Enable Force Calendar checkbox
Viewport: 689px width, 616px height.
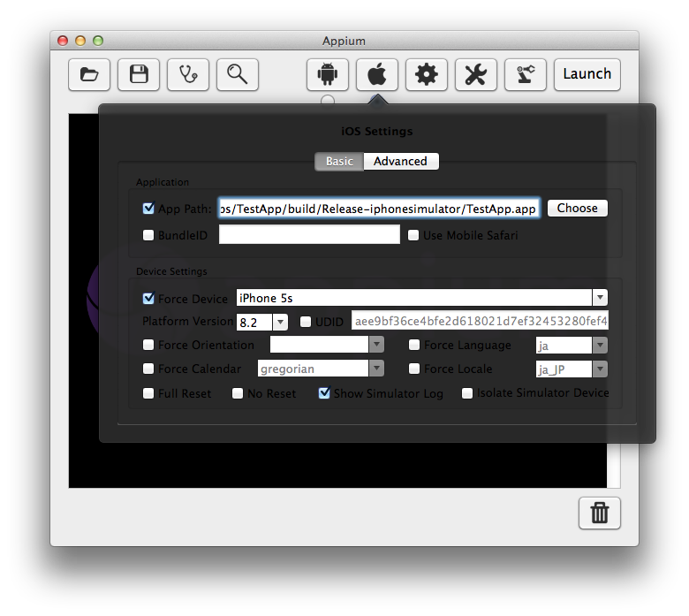pyautogui.click(x=148, y=369)
